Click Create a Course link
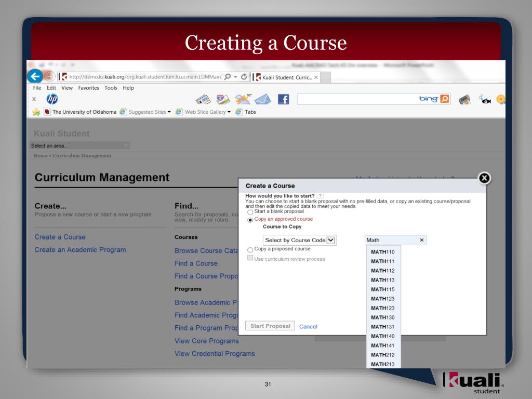This screenshot has width=532, height=399. [60, 237]
